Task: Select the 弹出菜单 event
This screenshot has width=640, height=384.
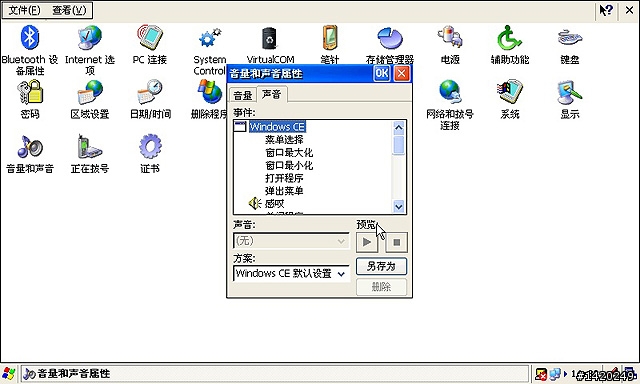Action: click(x=284, y=191)
